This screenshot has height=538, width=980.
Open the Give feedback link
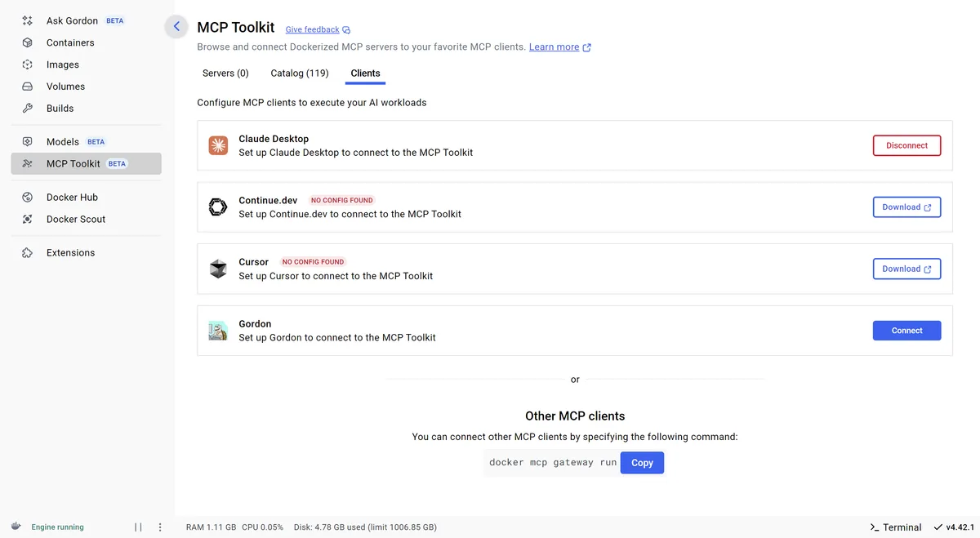click(318, 30)
